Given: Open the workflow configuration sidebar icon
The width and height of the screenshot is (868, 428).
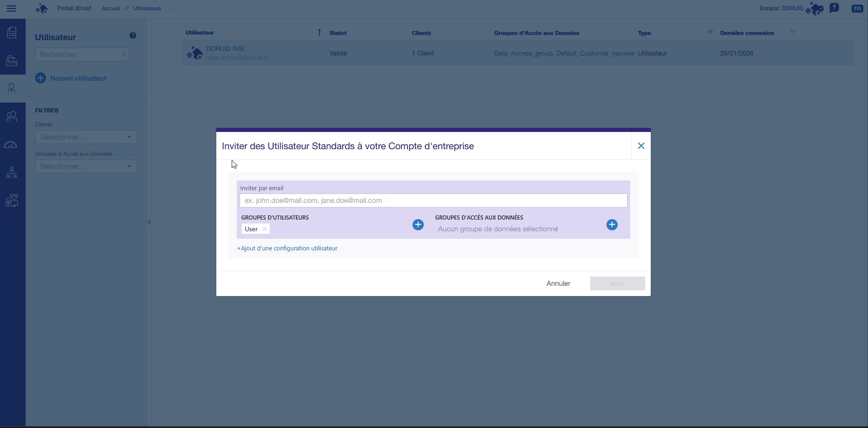Looking at the screenshot, I should pos(12,200).
